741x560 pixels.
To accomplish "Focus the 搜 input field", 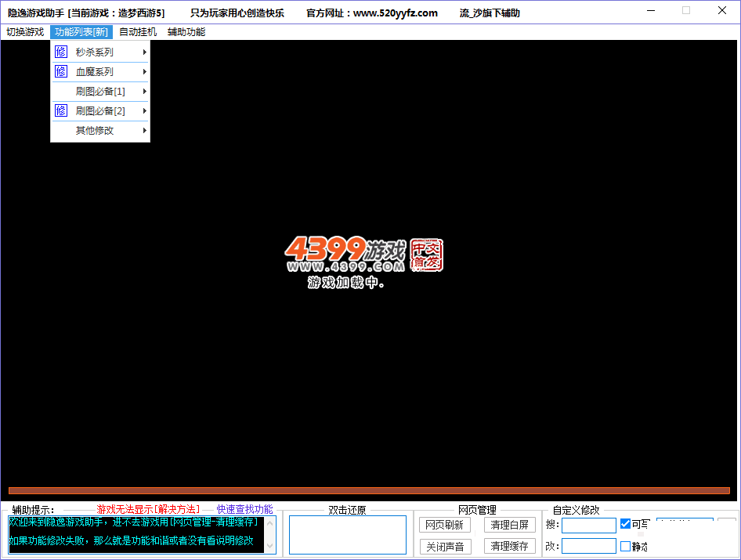I will click(x=589, y=525).
